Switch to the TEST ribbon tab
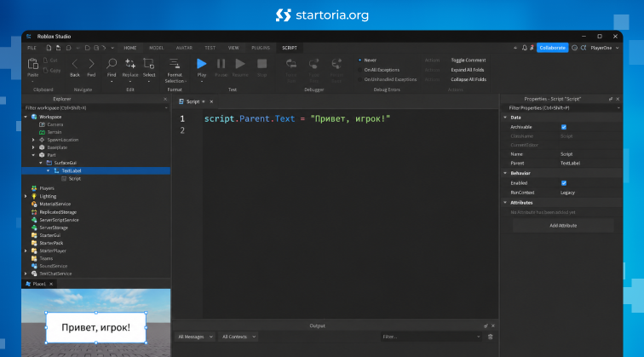Viewport: 644px width, 357px height. (x=210, y=48)
